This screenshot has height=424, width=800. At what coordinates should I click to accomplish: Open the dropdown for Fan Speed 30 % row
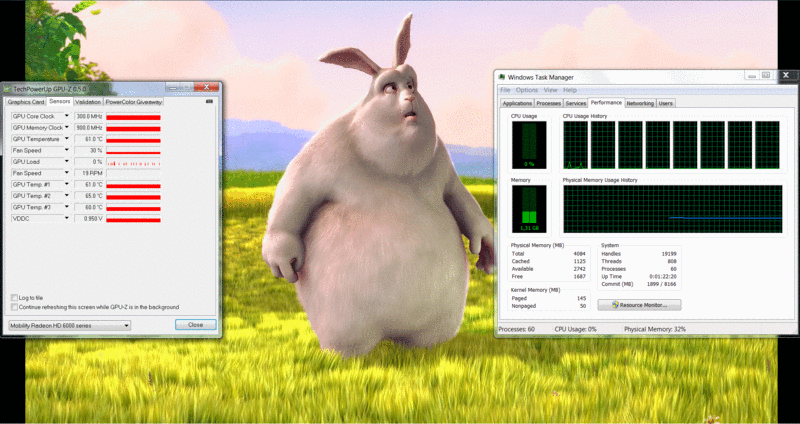coord(66,151)
